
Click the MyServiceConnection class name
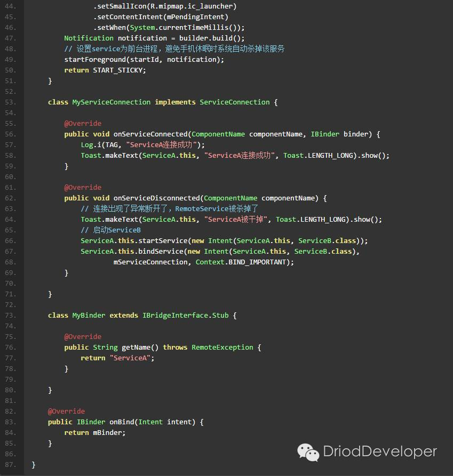(112, 102)
